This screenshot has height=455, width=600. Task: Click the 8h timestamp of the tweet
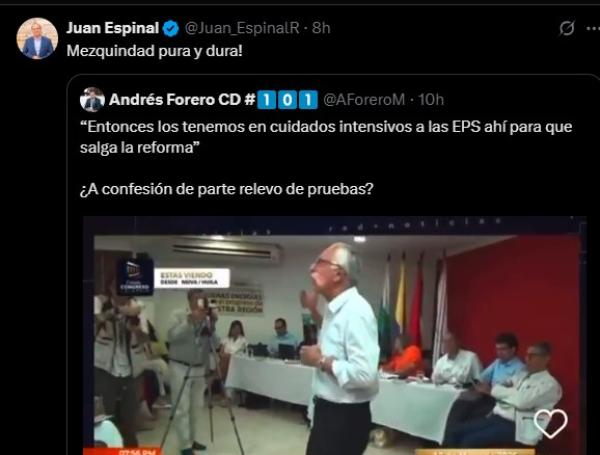point(321,28)
